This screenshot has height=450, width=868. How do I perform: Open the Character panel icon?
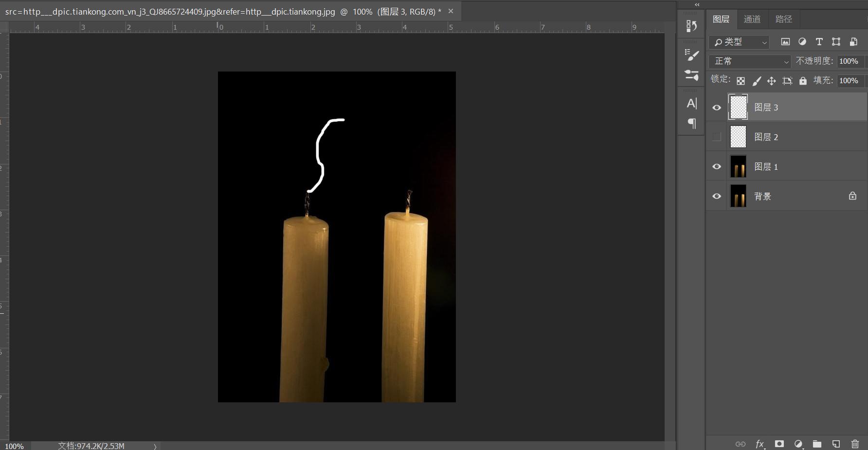coord(691,103)
